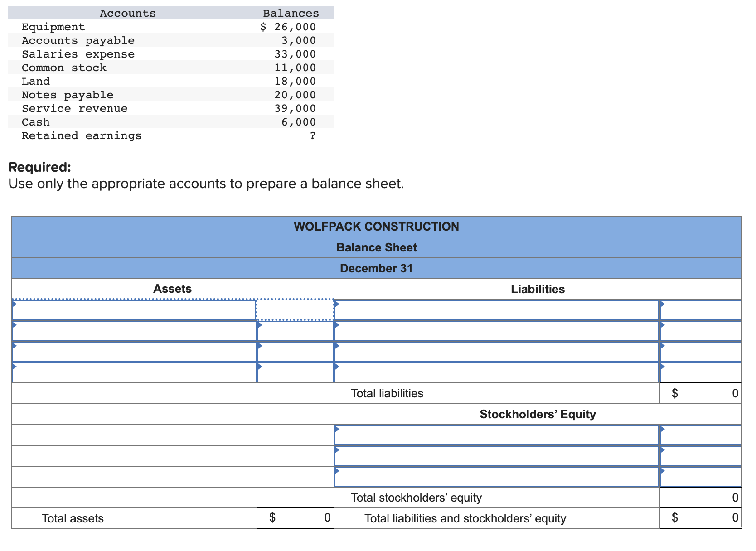
Task: Click the Total liabilities value cell
Action: coord(701,393)
